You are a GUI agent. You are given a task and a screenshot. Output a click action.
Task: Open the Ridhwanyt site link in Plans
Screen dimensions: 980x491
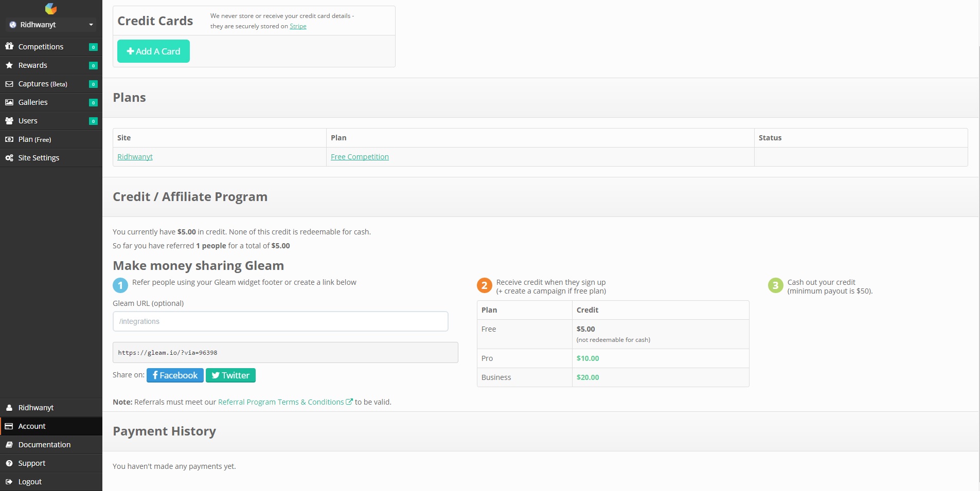(x=135, y=157)
